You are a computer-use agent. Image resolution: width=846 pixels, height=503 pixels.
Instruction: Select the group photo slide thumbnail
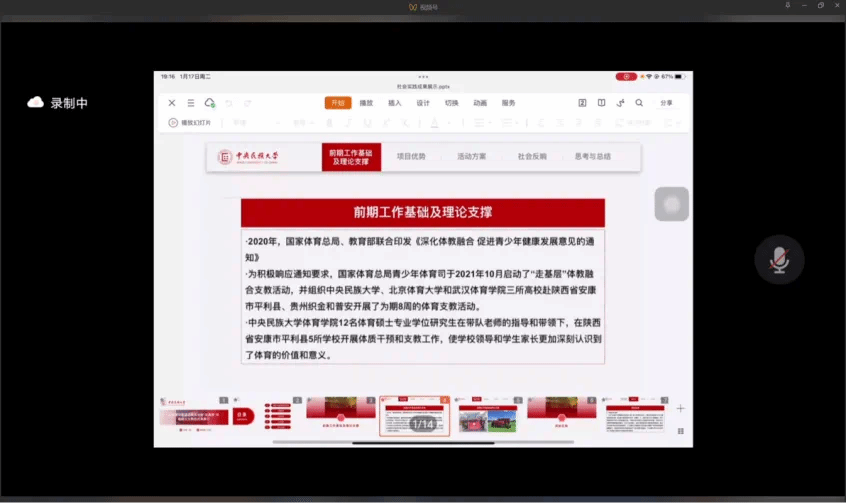pos(487,415)
